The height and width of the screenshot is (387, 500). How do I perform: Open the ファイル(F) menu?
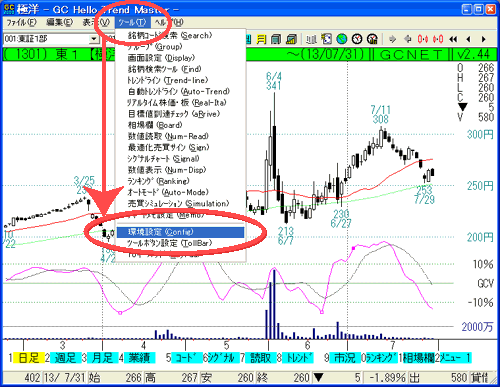click(x=22, y=22)
